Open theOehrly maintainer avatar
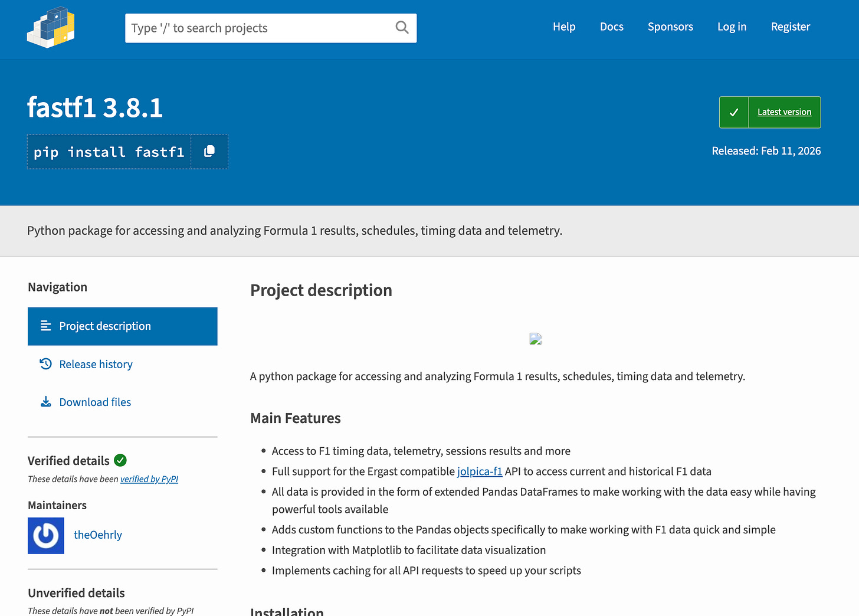Screen dimensions: 859x616 coord(46,535)
